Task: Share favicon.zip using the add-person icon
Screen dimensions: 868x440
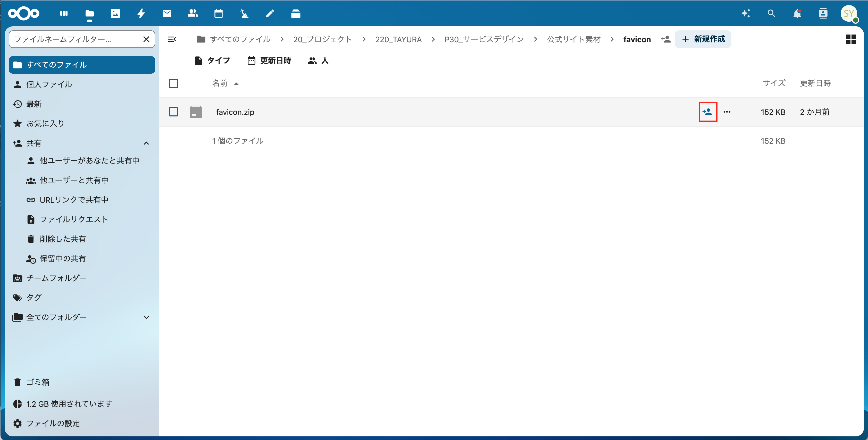Action: [x=708, y=112]
